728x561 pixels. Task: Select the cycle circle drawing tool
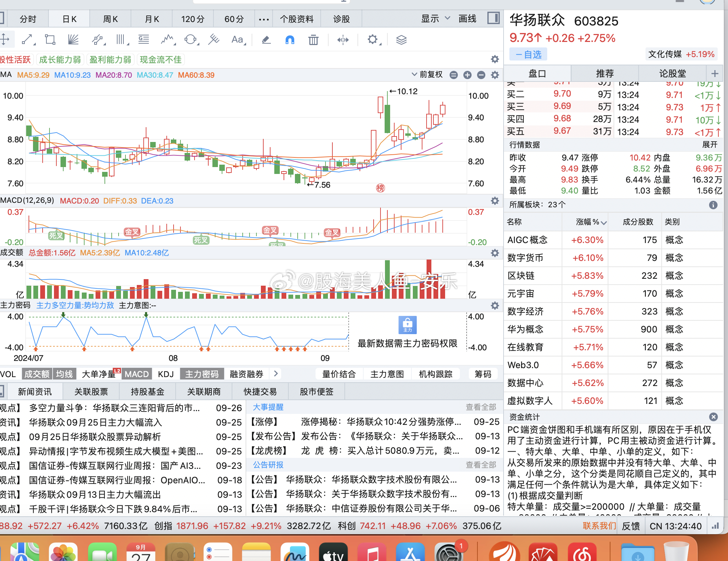pos(191,40)
